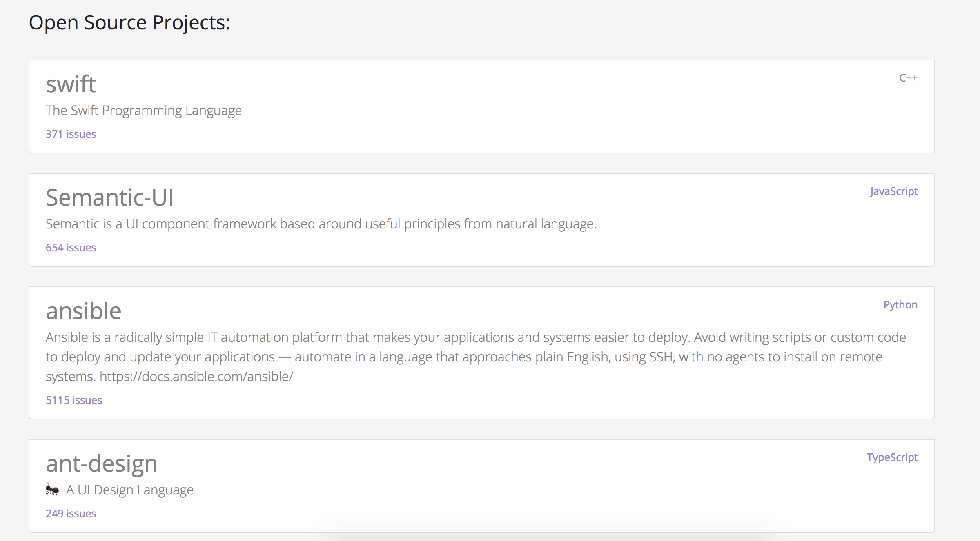
Task: Open the ansible project title
Action: tap(83, 311)
